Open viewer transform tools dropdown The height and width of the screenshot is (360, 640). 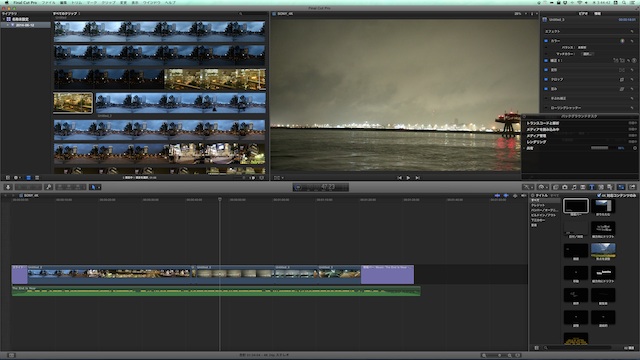[x=279, y=178]
